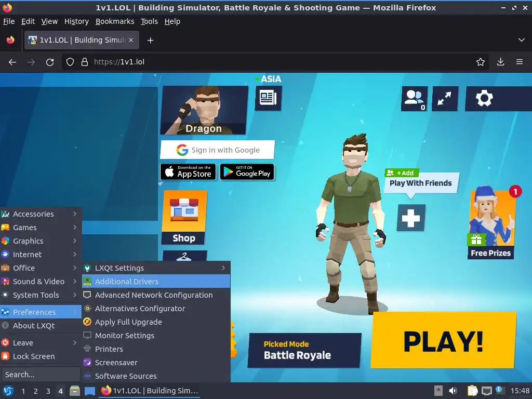Close the 1v1.LOL tab
Image resolution: width=532 pixels, height=399 pixels.
point(131,40)
